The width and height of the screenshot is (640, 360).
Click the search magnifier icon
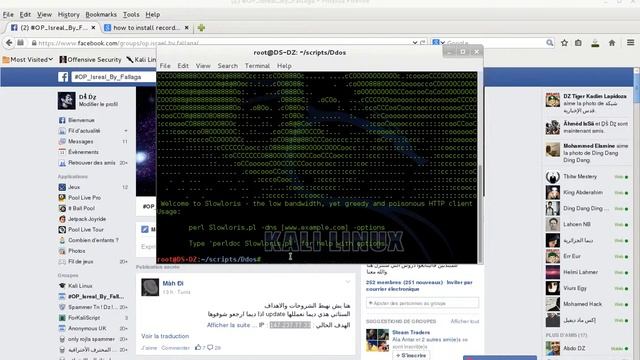550,42
